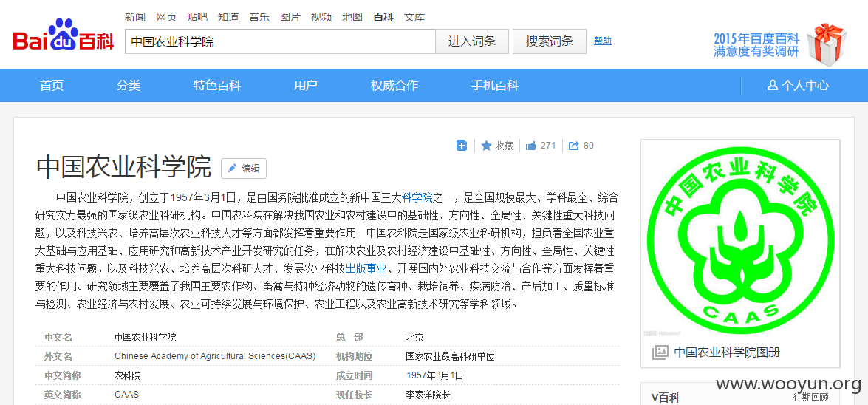
Task: Click the 英文简称 value CAAS
Action: click(x=126, y=395)
